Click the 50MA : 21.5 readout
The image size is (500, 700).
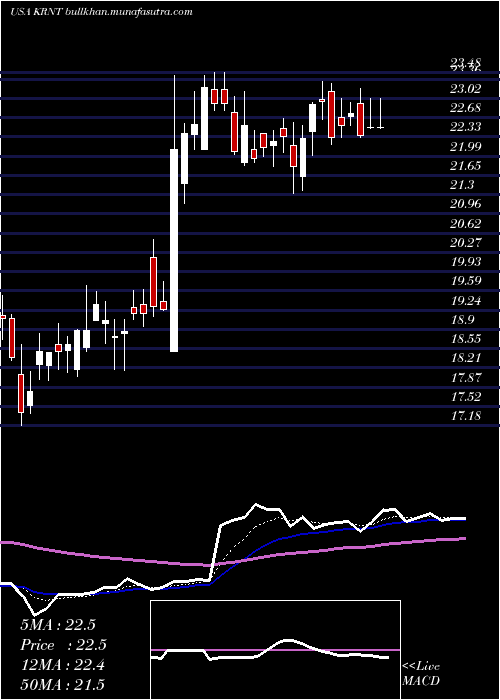click(62, 685)
